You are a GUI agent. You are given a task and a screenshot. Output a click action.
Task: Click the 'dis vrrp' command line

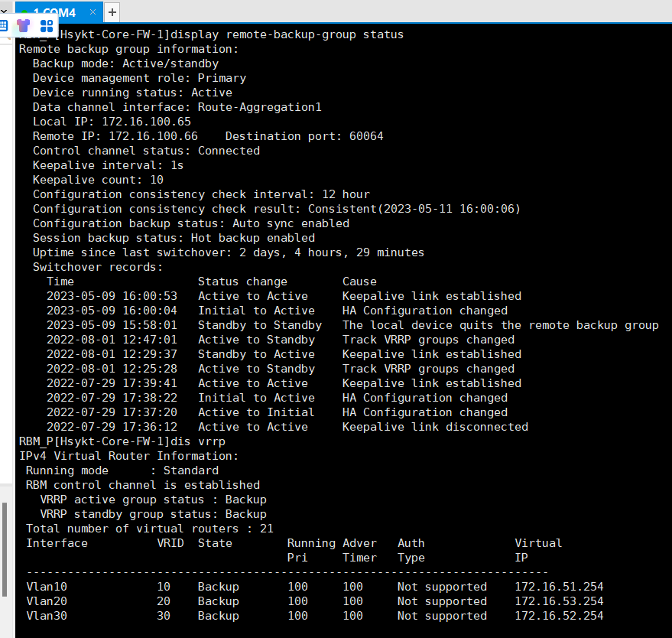[122, 441]
